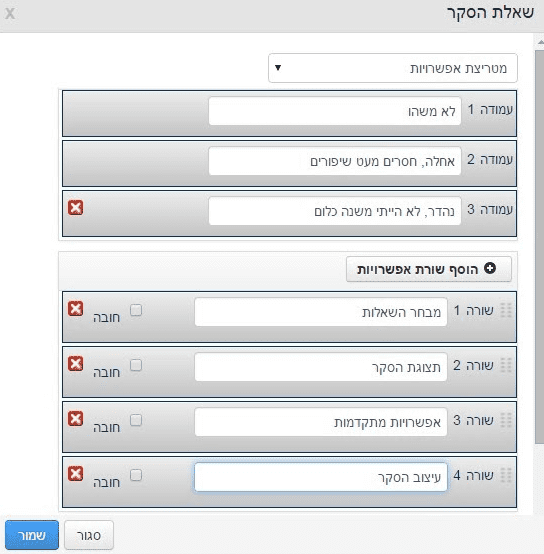Remove row 3 using the red X icon
This screenshot has width=544, height=554.
pyautogui.click(x=76, y=419)
